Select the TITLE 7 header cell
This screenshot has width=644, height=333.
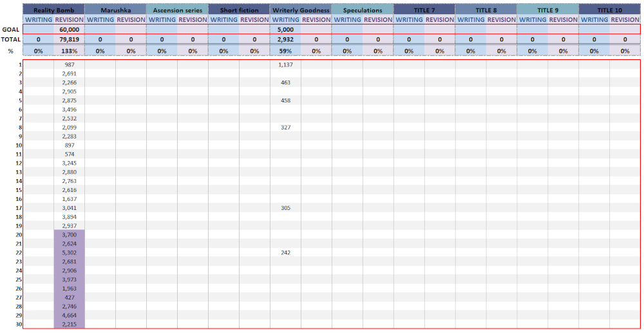pyautogui.click(x=424, y=10)
